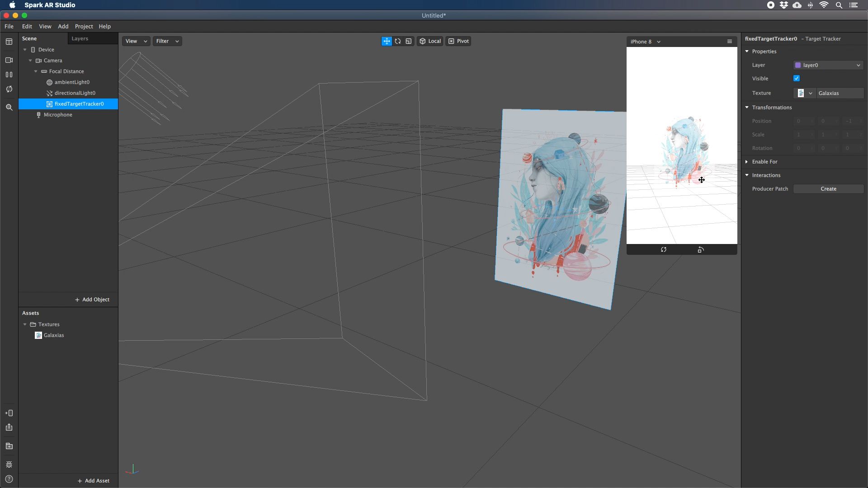The width and height of the screenshot is (868, 488).
Task: Click the Create button for Producer Patch
Action: click(x=829, y=188)
